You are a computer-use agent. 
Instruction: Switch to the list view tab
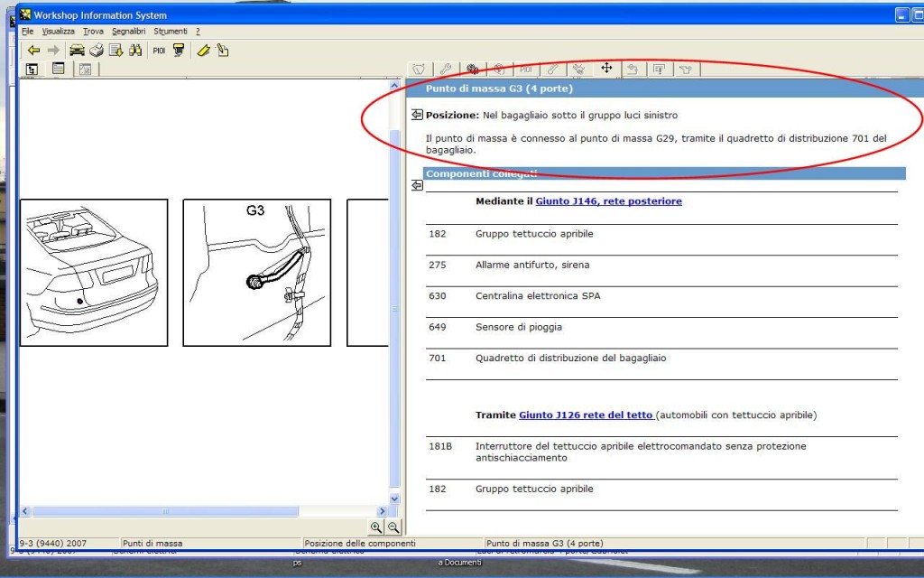58,69
